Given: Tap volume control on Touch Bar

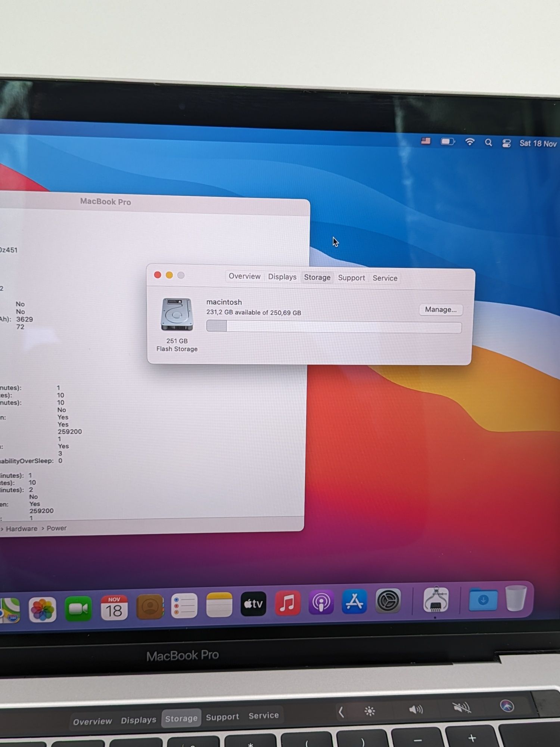Looking at the screenshot, I should coord(416,709).
